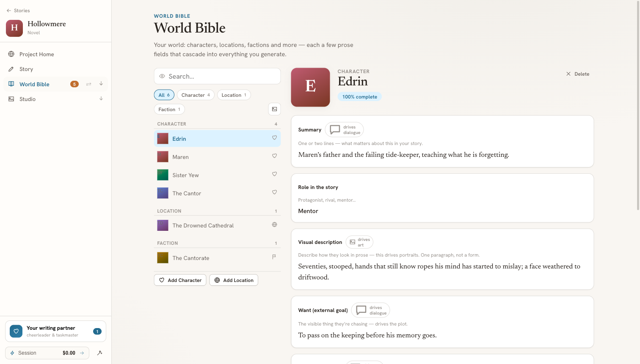Filter by Character chip
This screenshot has width=640, height=364.
pos(196,95)
